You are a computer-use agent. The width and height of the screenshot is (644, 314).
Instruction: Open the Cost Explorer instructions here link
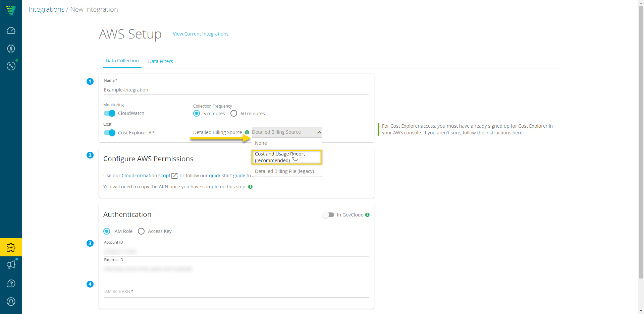[x=517, y=133]
